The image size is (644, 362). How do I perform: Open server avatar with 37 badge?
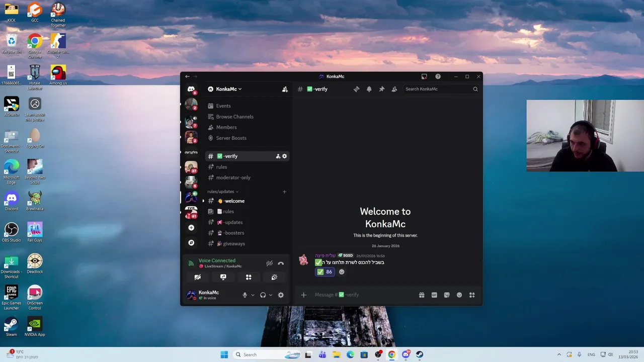(x=191, y=167)
